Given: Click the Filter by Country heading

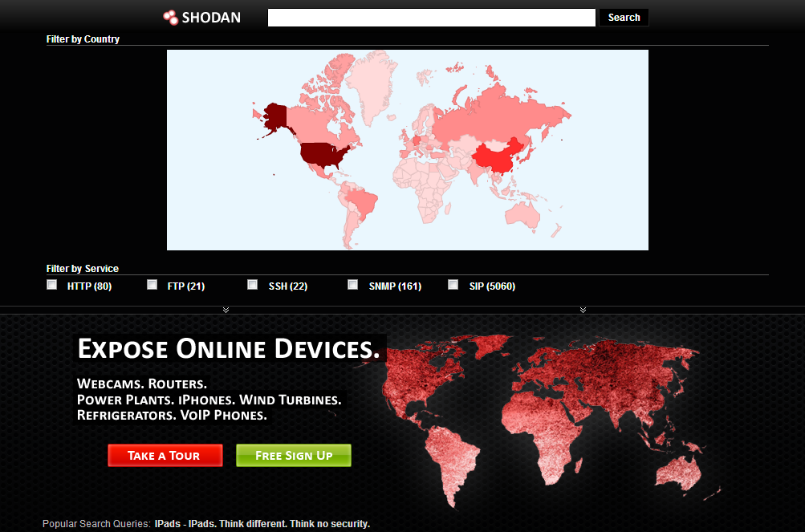Looking at the screenshot, I should coord(83,39).
